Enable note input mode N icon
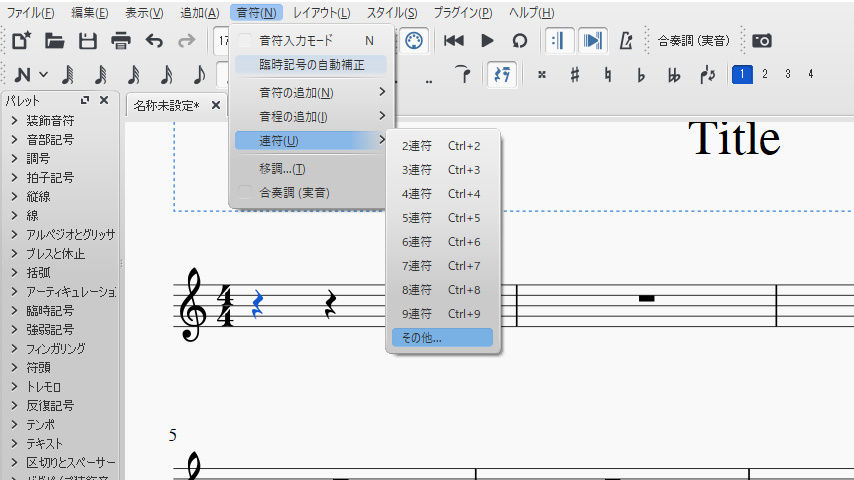854x480 pixels. click(x=22, y=75)
